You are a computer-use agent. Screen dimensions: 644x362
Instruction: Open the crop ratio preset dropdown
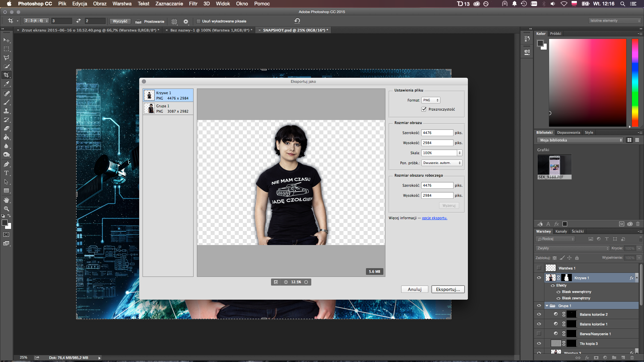pos(36,21)
